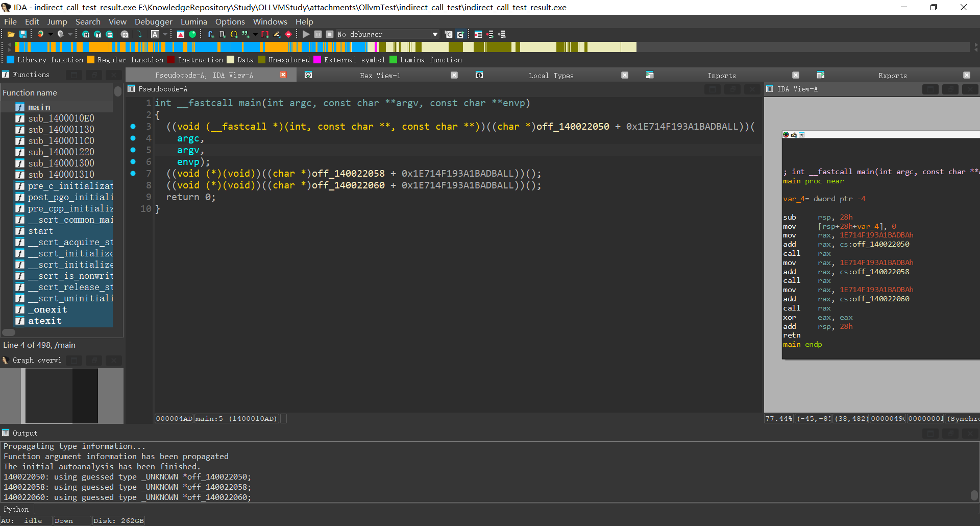Click the red diamond breakpoint icon
Screen dimensions: 980x526
[288, 34]
